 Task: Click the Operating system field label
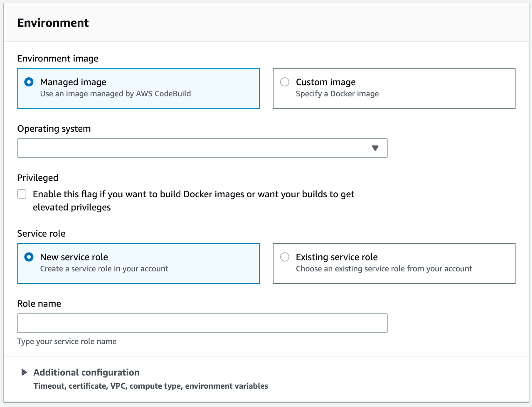pos(54,129)
